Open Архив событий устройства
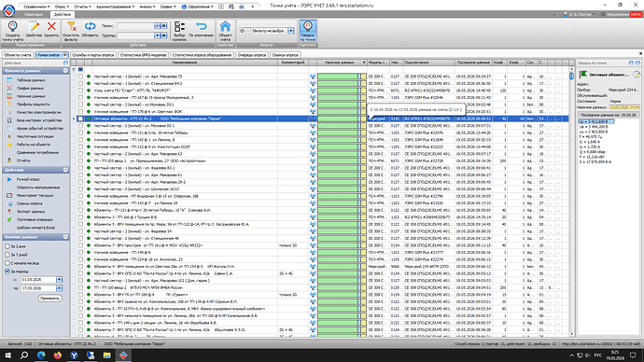Viewport: 644px width, 362px height. [40, 128]
